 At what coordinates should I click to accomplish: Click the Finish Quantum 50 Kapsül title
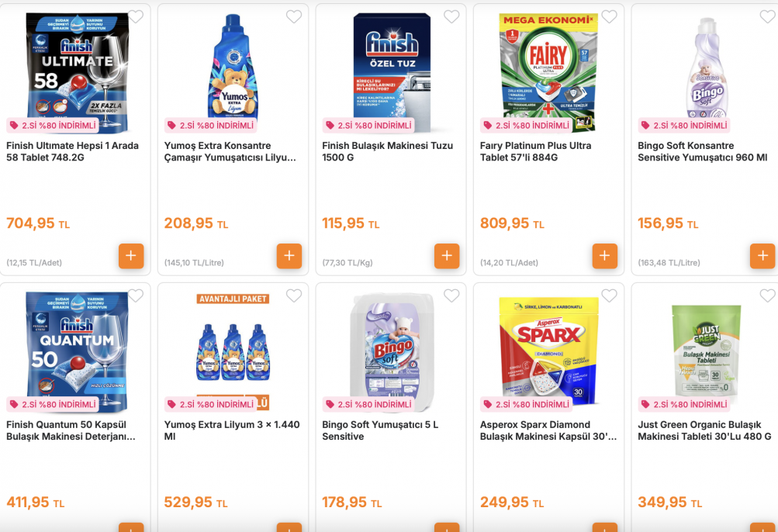point(71,430)
